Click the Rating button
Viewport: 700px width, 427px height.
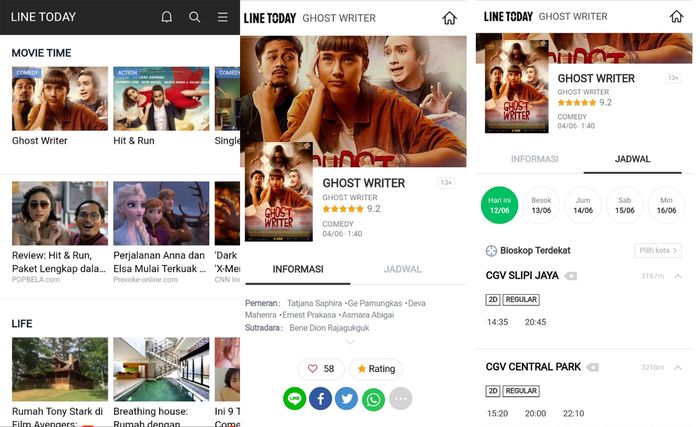click(376, 368)
